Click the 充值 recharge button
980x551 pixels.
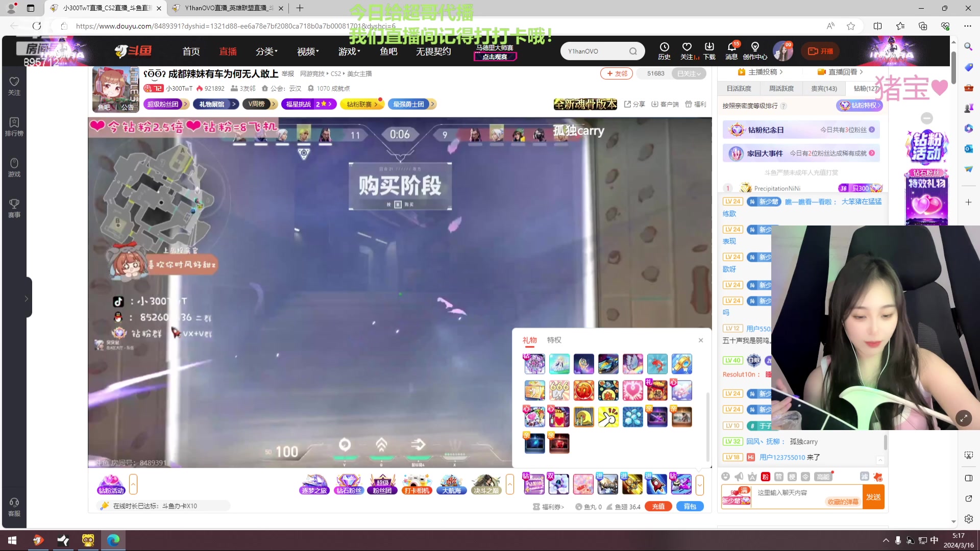point(658,506)
